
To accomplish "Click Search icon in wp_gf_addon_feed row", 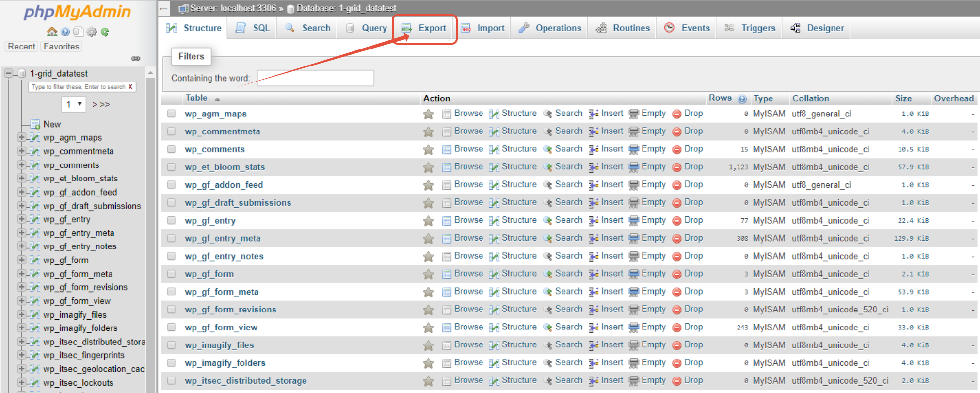I will (547, 185).
